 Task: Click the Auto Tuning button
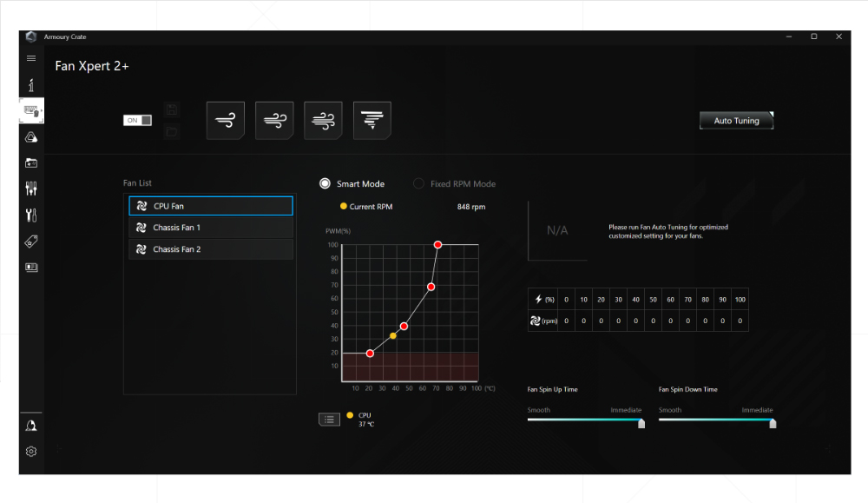pos(736,121)
